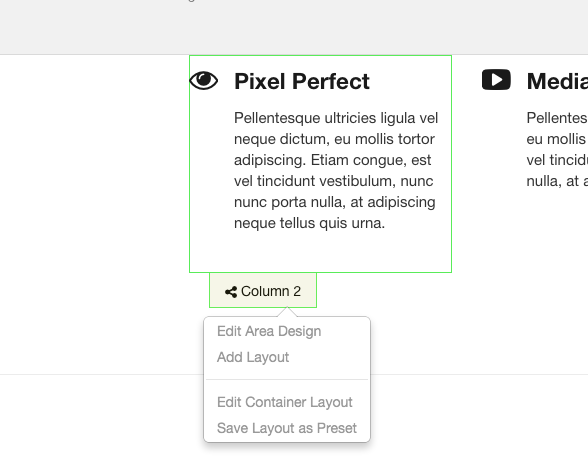
Task: Click the video play icon beside Media
Action: [x=496, y=79]
